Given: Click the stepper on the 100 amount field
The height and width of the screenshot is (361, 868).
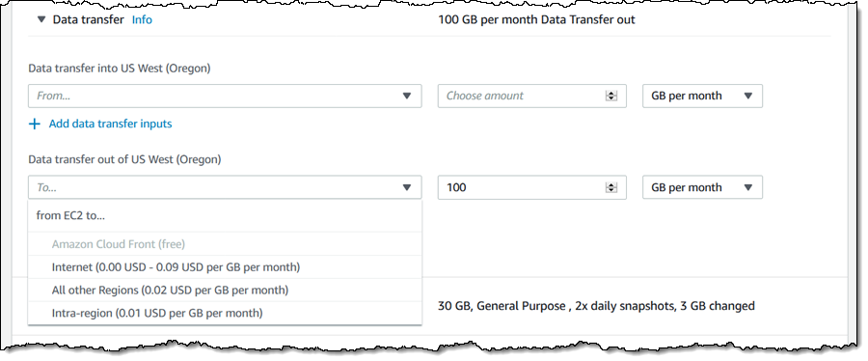Looking at the screenshot, I should point(611,187).
